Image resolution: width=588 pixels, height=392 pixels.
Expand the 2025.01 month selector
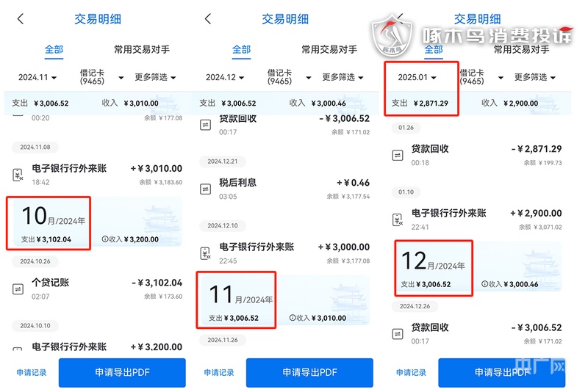pyautogui.click(x=417, y=77)
